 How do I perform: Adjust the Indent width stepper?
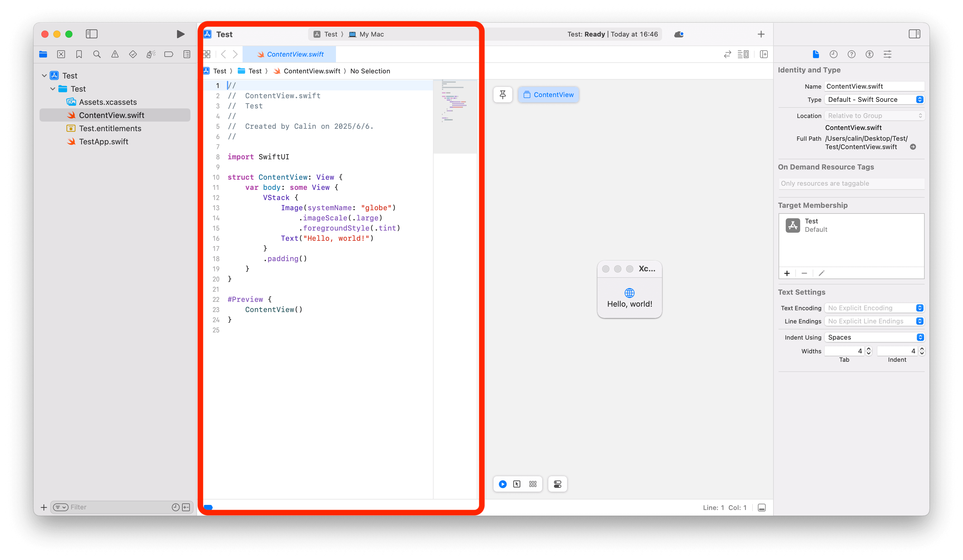pos(922,351)
